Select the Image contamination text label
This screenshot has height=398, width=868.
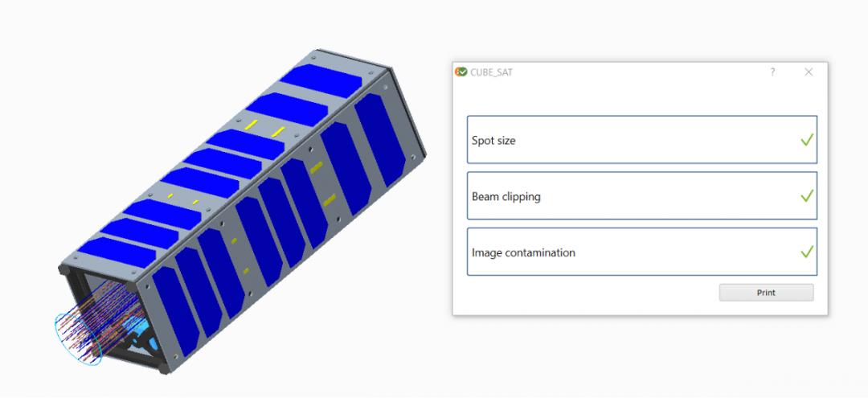click(523, 253)
